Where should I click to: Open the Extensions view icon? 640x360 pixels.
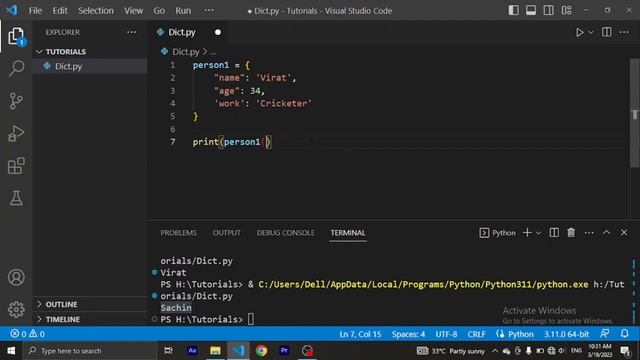[x=16, y=166]
